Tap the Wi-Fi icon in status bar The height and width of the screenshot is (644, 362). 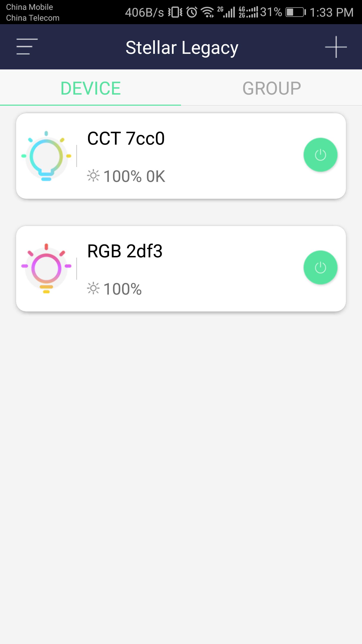pyautogui.click(x=208, y=12)
